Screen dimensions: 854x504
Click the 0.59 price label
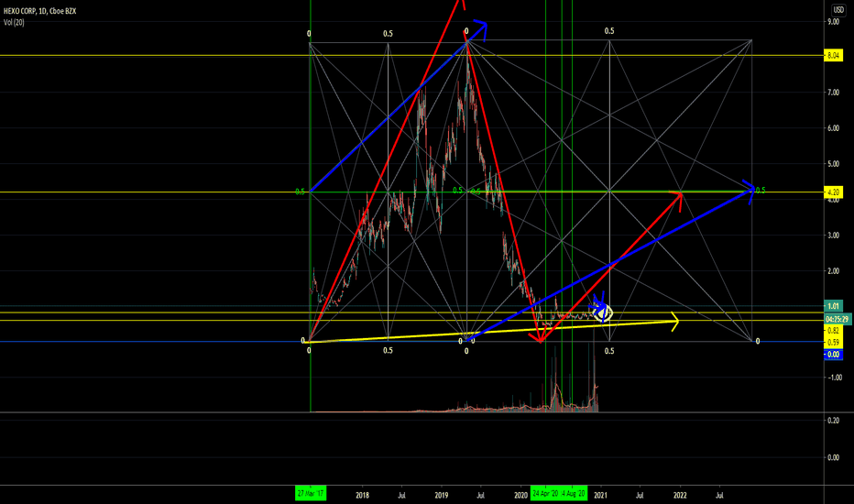pos(833,343)
